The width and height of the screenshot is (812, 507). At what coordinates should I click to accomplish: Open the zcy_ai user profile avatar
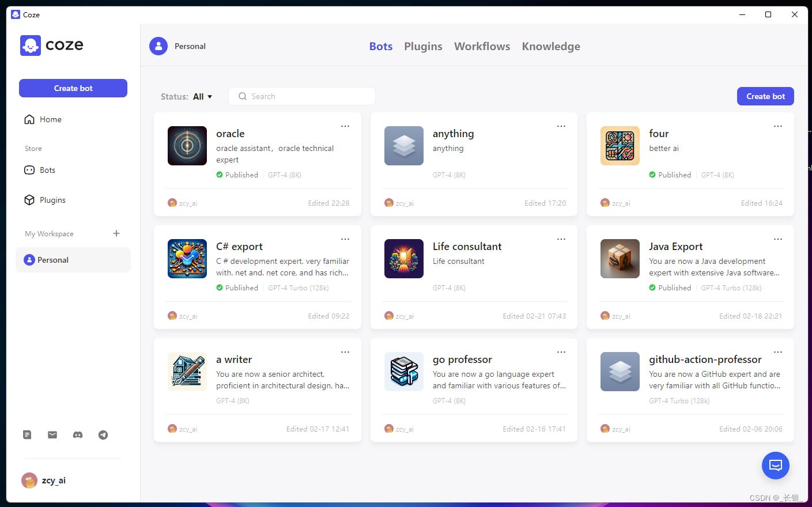click(x=29, y=480)
